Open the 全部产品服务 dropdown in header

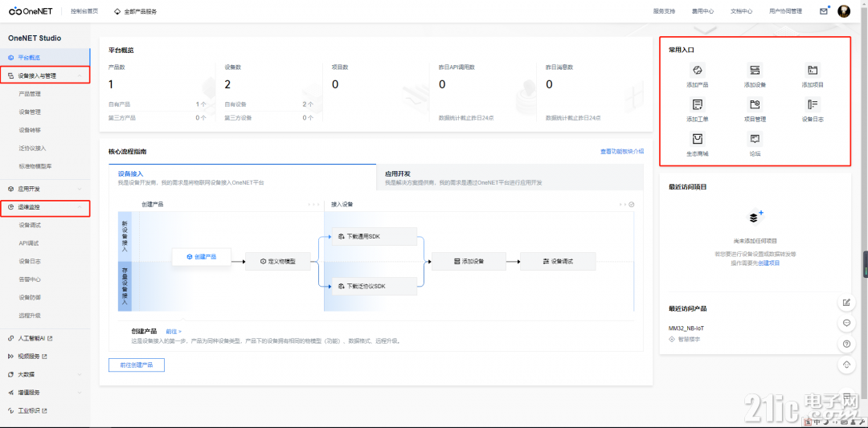click(x=135, y=11)
